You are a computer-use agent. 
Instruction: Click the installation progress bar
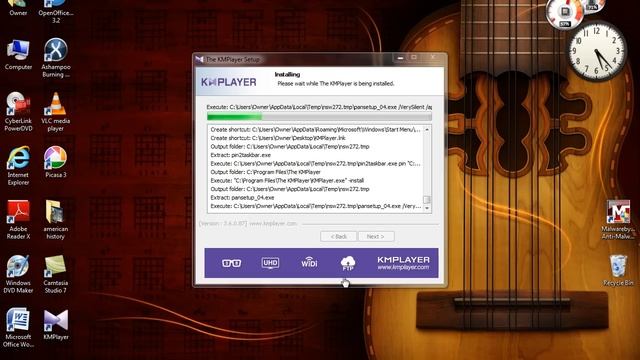click(319, 117)
